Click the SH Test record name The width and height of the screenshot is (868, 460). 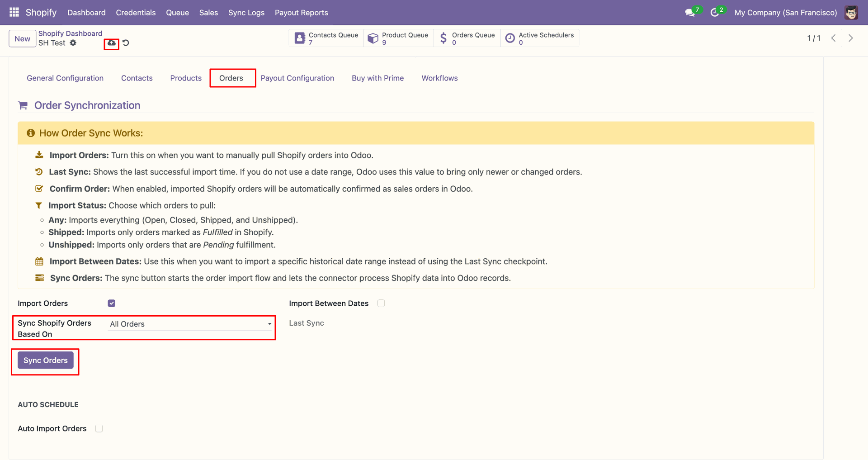[52, 43]
